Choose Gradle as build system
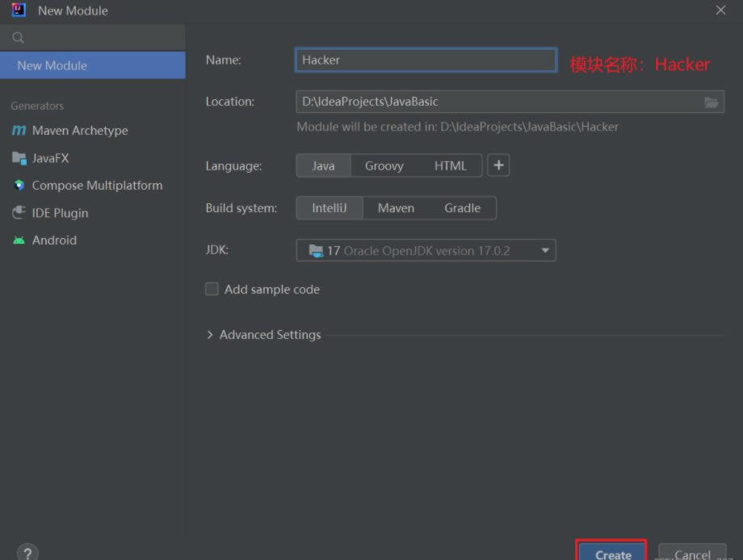This screenshot has width=743, height=560. point(462,207)
